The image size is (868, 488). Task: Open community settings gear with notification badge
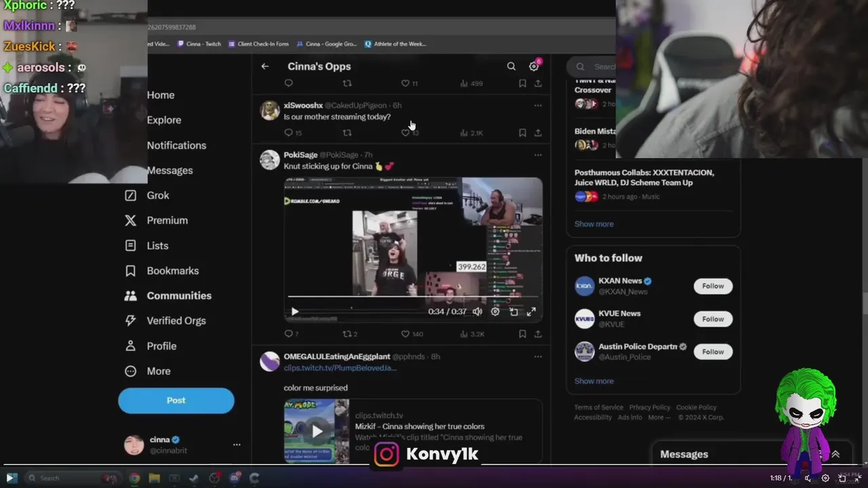click(x=534, y=66)
